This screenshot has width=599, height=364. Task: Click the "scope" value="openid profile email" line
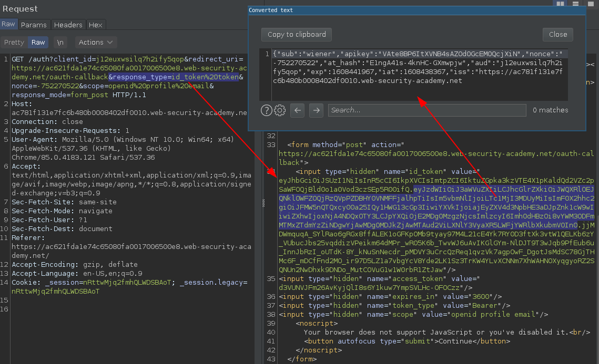coord(413,315)
